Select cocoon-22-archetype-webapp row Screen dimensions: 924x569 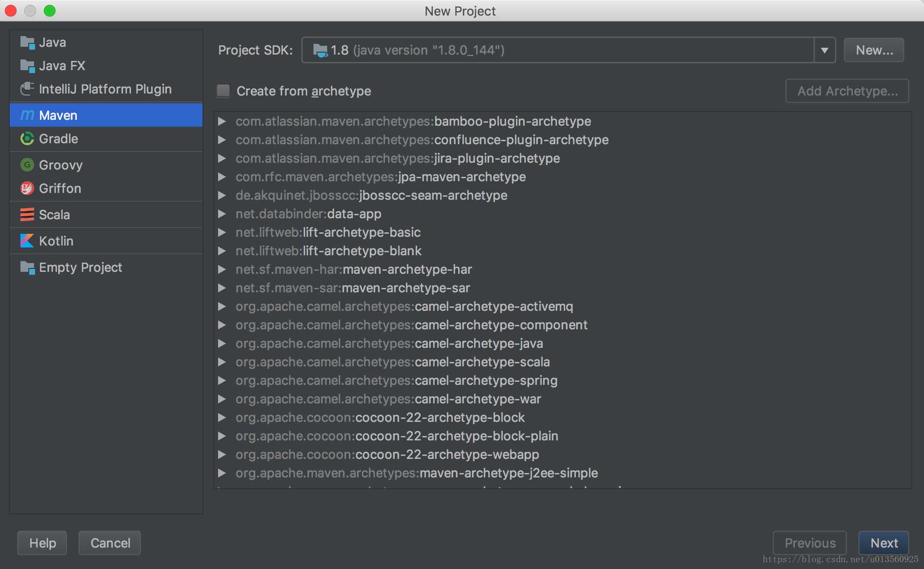[x=562, y=455]
